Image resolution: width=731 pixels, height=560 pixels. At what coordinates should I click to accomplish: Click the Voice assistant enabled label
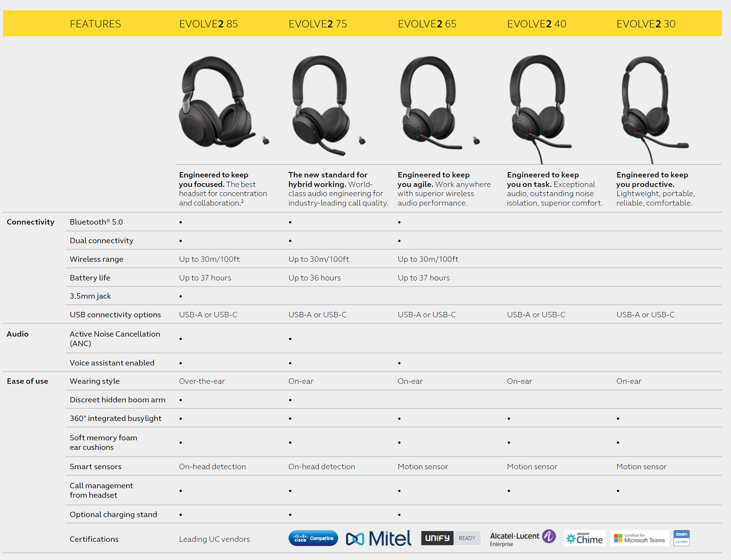coord(112,363)
